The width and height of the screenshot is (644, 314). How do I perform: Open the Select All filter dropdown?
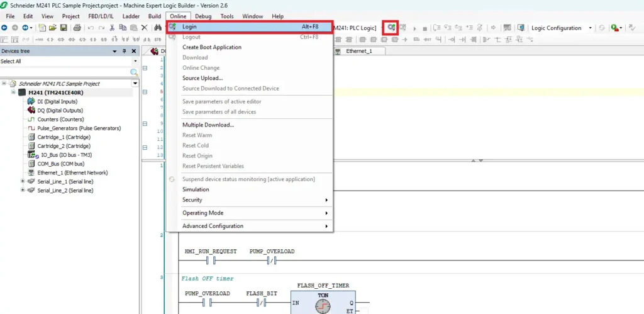[136, 61]
